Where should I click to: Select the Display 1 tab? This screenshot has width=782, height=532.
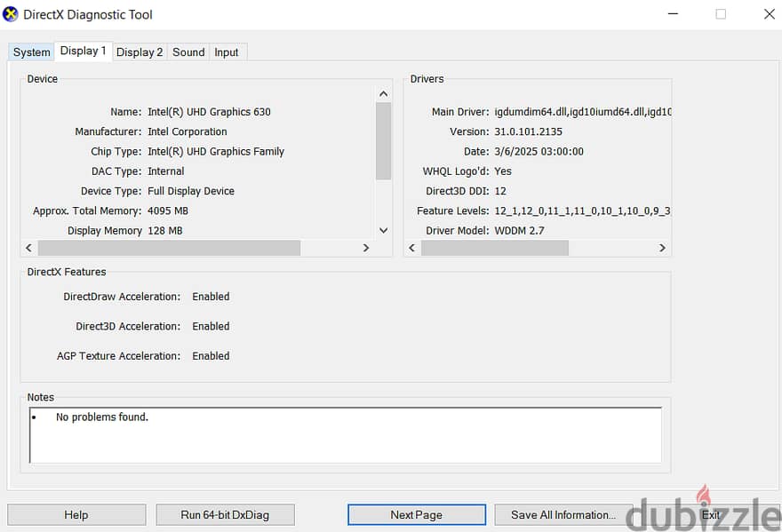point(83,51)
